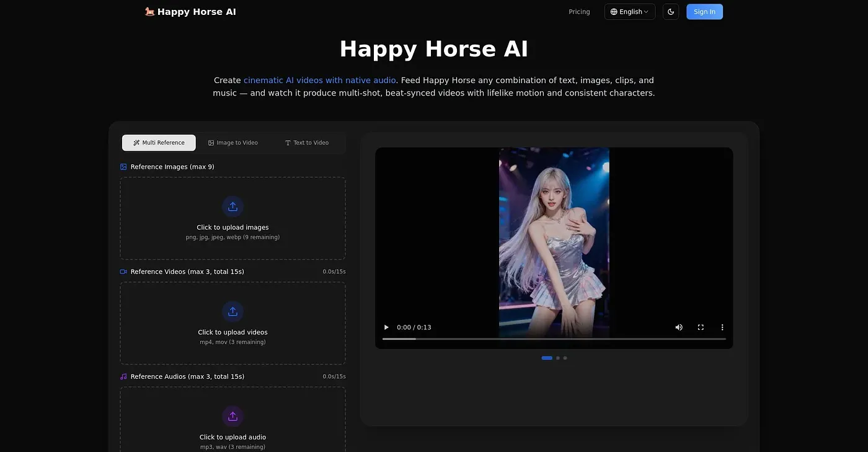
Task: Click the 'cinematic AI videos with native audio' link
Action: point(319,80)
